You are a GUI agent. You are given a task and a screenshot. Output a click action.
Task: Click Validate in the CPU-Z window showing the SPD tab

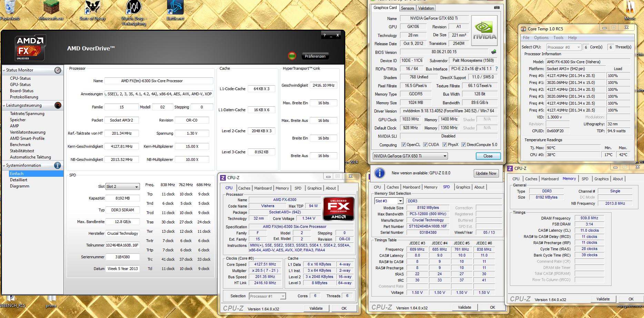click(x=464, y=307)
